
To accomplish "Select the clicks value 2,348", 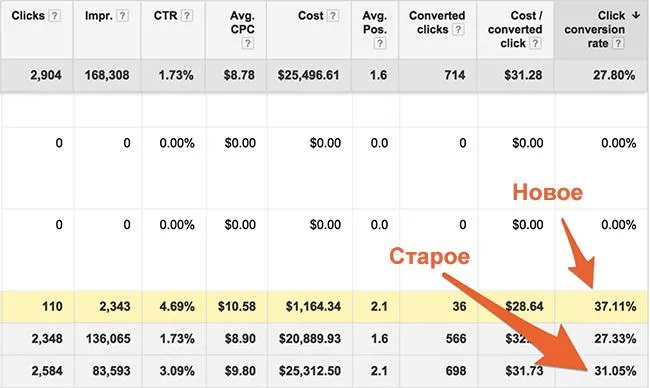I will click(x=47, y=339).
